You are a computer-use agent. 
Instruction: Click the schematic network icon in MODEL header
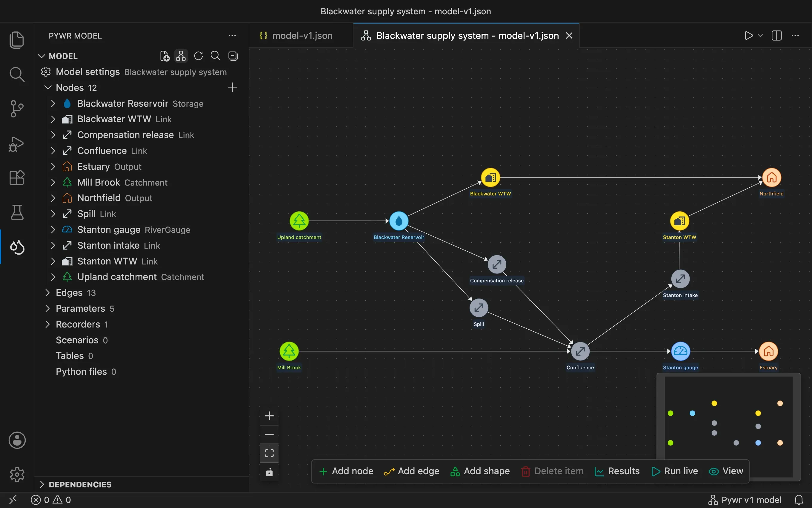pyautogui.click(x=181, y=56)
